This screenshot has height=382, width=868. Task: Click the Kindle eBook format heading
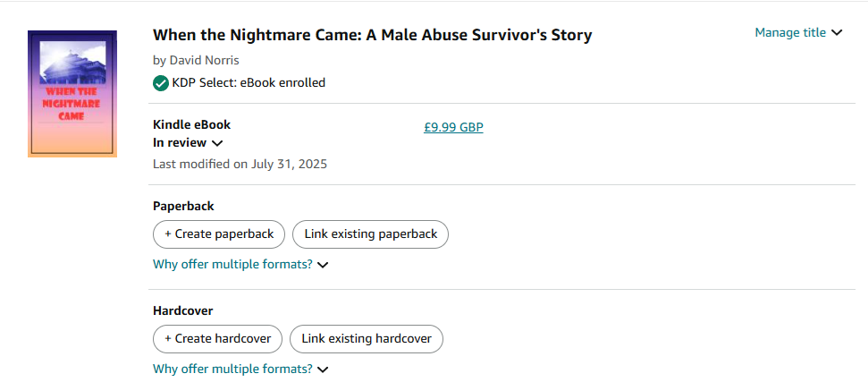point(191,125)
